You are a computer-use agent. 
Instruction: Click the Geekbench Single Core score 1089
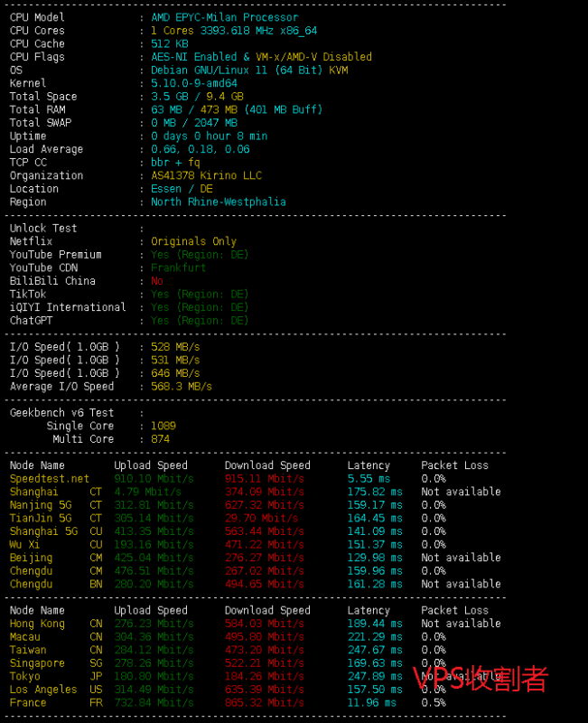[x=163, y=426]
